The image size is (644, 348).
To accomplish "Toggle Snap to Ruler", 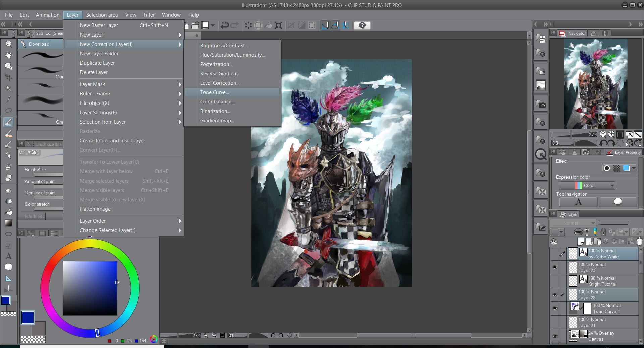I will pos(325,25).
